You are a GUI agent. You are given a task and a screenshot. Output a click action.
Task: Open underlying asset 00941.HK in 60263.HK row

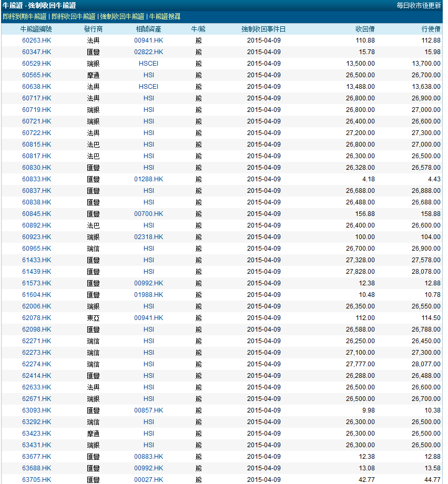point(148,40)
